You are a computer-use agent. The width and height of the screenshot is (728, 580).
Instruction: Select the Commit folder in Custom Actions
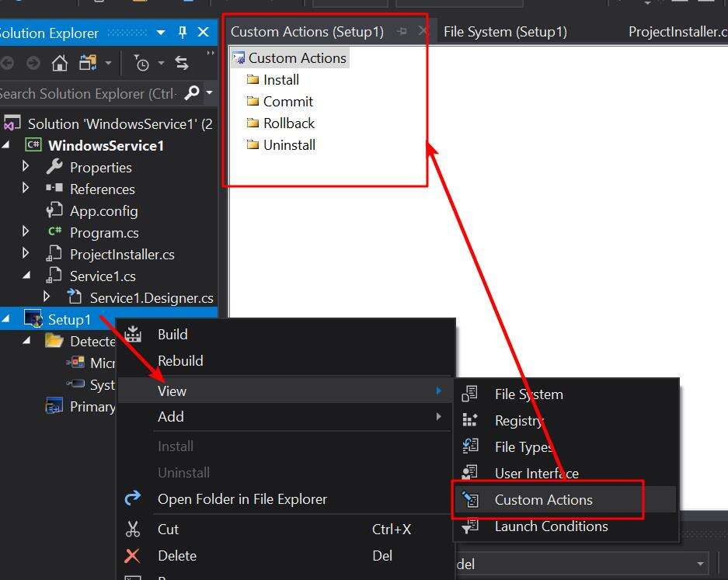287,101
